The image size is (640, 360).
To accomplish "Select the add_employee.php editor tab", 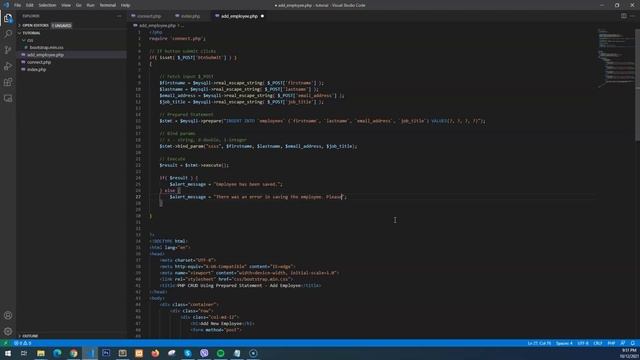I will (x=239, y=16).
